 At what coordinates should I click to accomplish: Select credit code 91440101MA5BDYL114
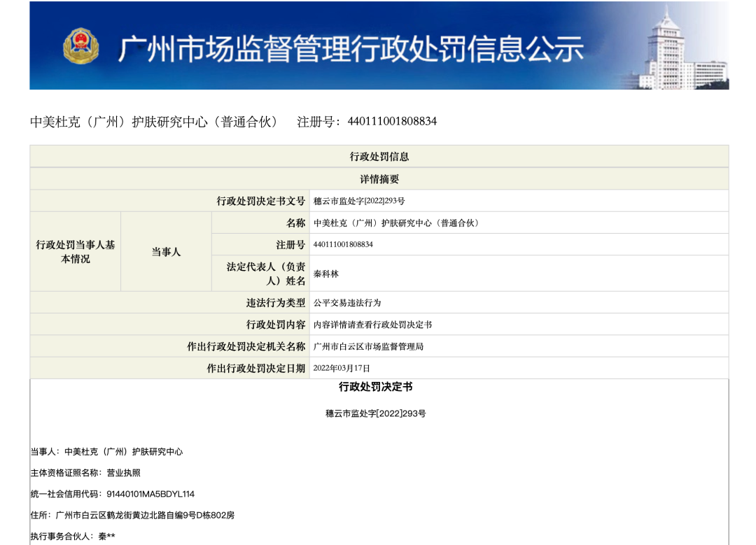point(150,494)
